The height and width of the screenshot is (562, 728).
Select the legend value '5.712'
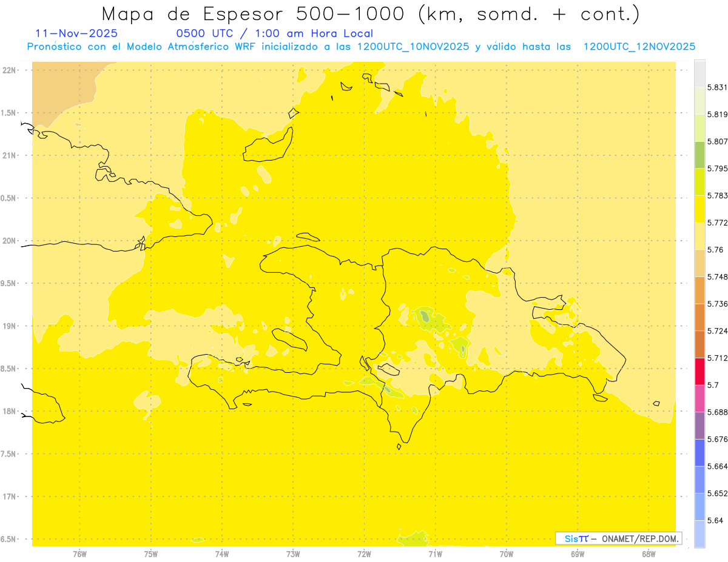click(x=717, y=358)
